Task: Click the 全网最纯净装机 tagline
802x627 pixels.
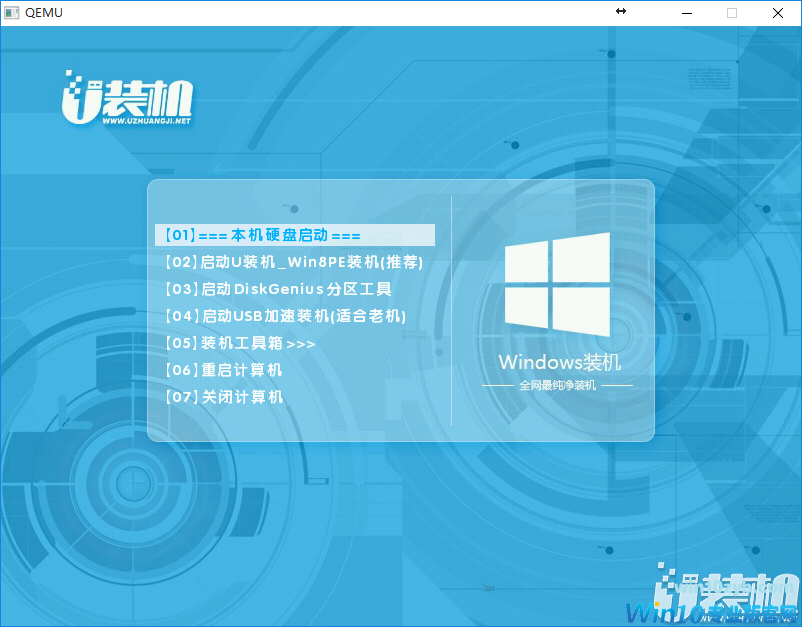Action: (x=557, y=385)
